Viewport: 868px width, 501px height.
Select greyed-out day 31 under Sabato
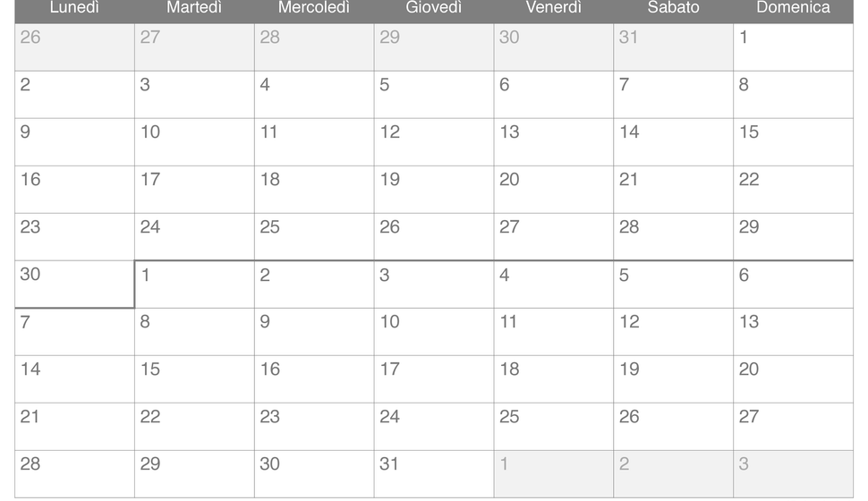click(674, 47)
